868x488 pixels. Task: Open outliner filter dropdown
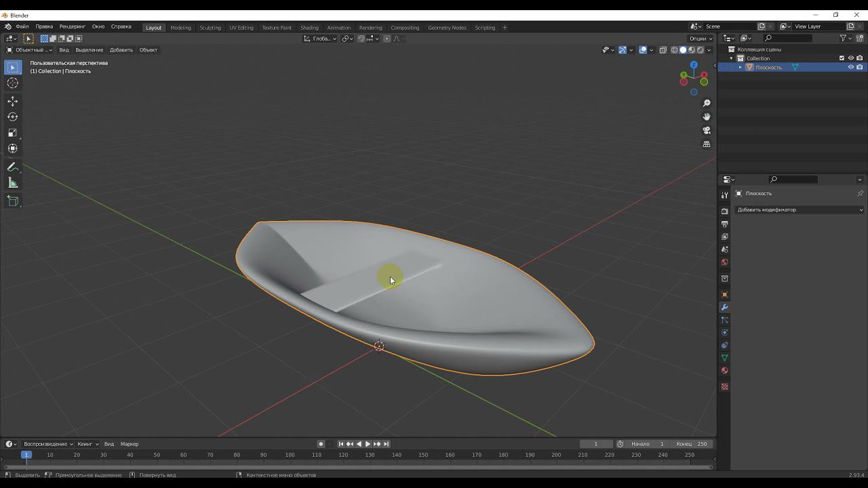coord(845,38)
